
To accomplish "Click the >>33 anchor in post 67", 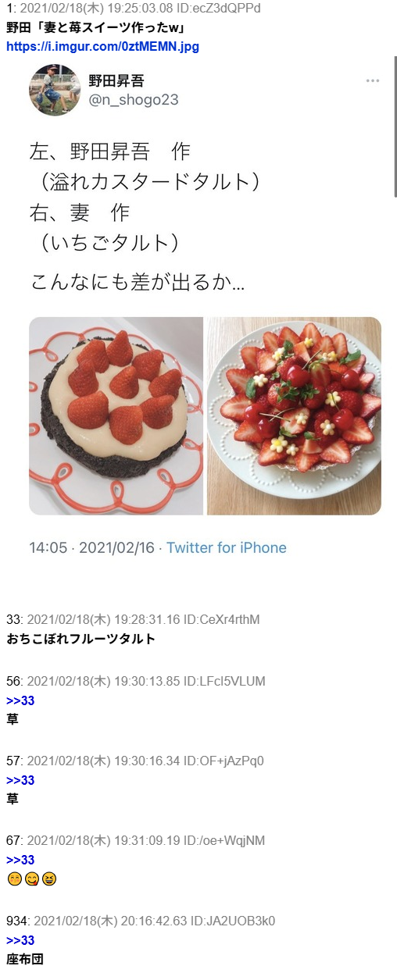I will [20, 860].
